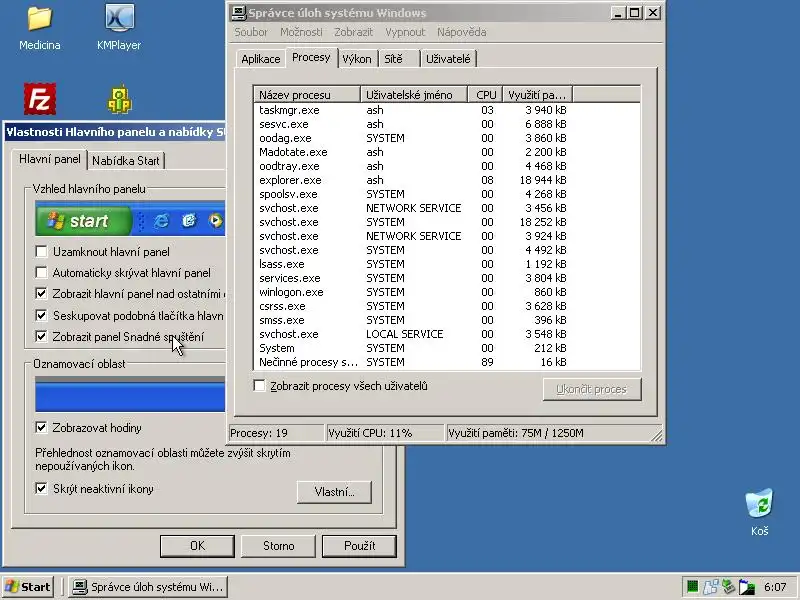Toggle Skrýt neaktivní ikony checkbox
This screenshot has height=600, width=800.
[x=41, y=488]
